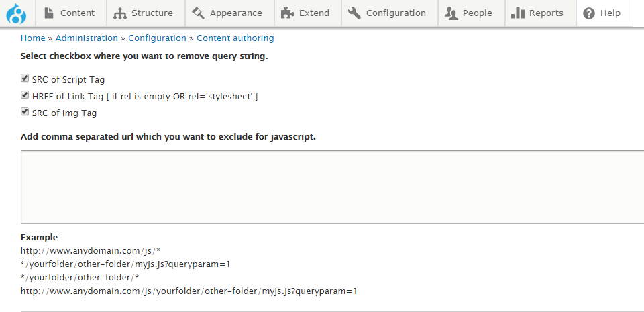The image size is (644, 312).
Task: Open the Structure menu label
Action: click(152, 13)
